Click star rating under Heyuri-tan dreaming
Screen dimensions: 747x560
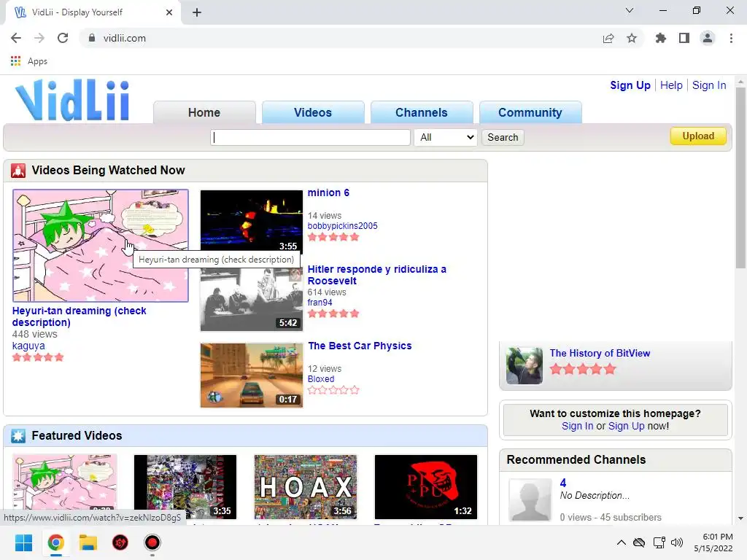pyautogui.click(x=38, y=357)
